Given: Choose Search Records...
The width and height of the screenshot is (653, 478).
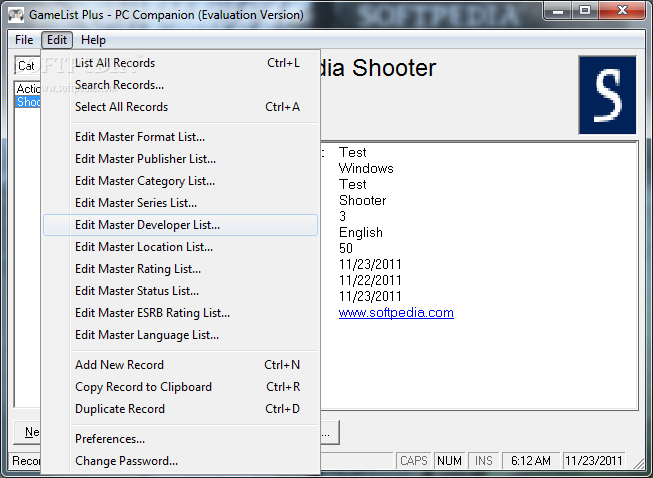Looking at the screenshot, I should pos(181,85).
